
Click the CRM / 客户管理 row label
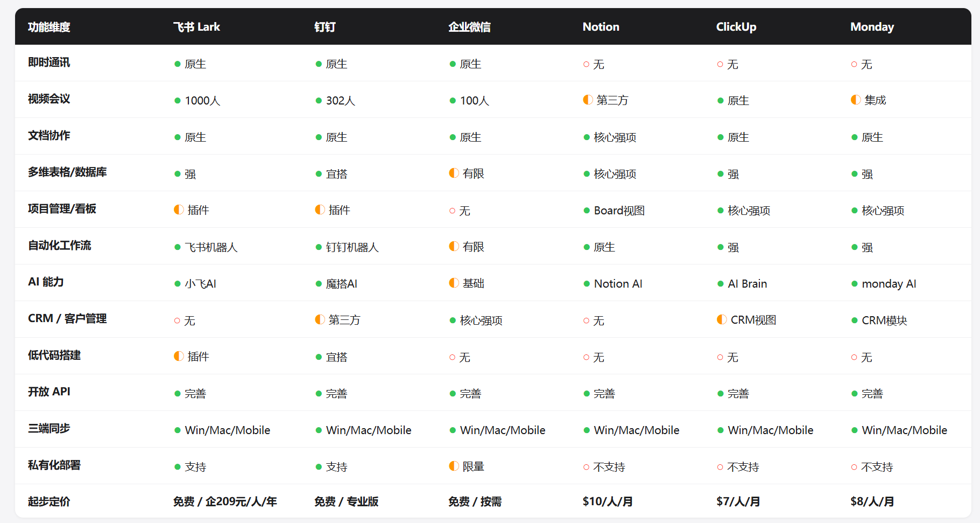[x=67, y=319]
